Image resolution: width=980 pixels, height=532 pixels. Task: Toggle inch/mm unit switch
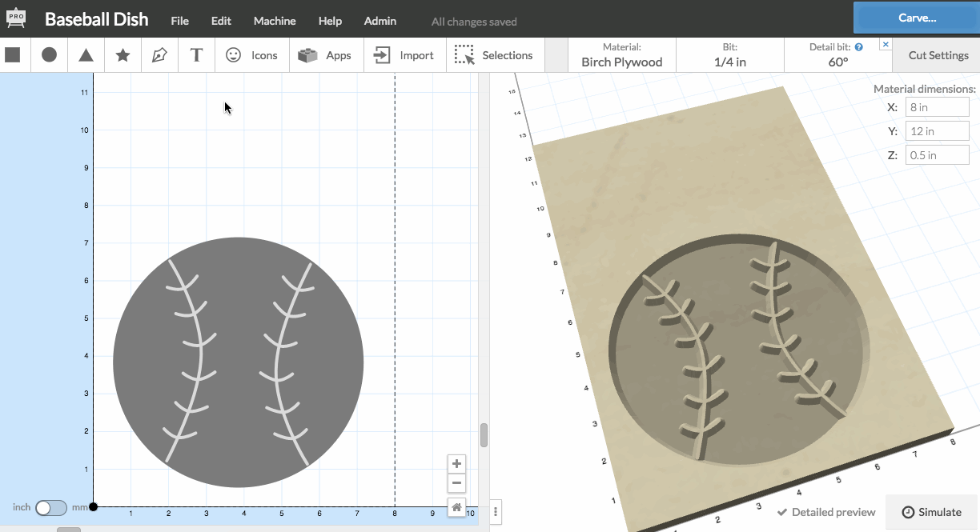coord(50,507)
